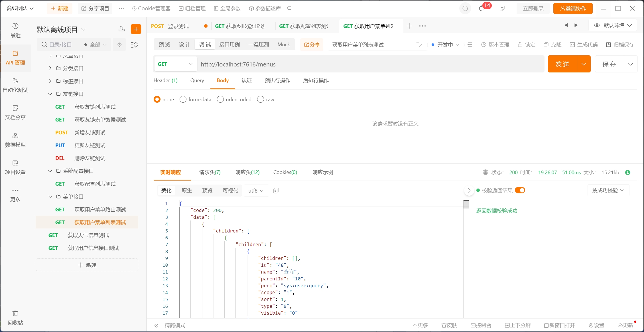Click the refresh sync icon in top bar

click(465, 9)
